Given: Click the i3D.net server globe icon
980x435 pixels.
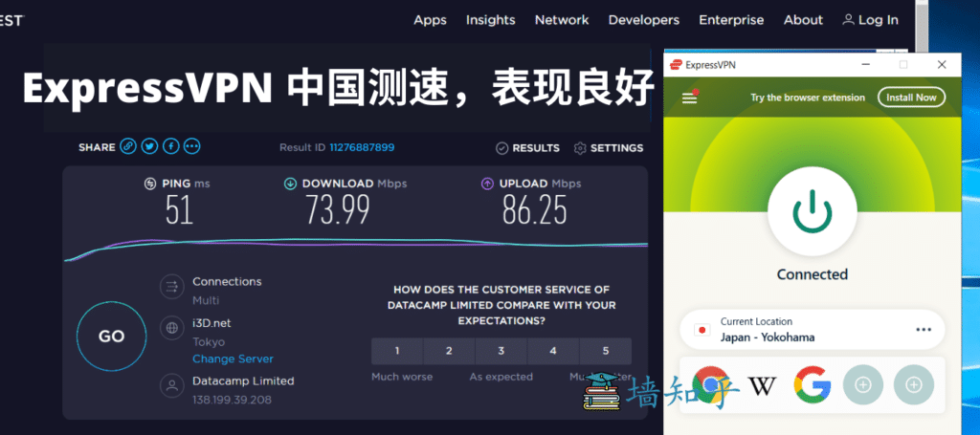Looking at the screenshot, I should click(x=171, y=327).
